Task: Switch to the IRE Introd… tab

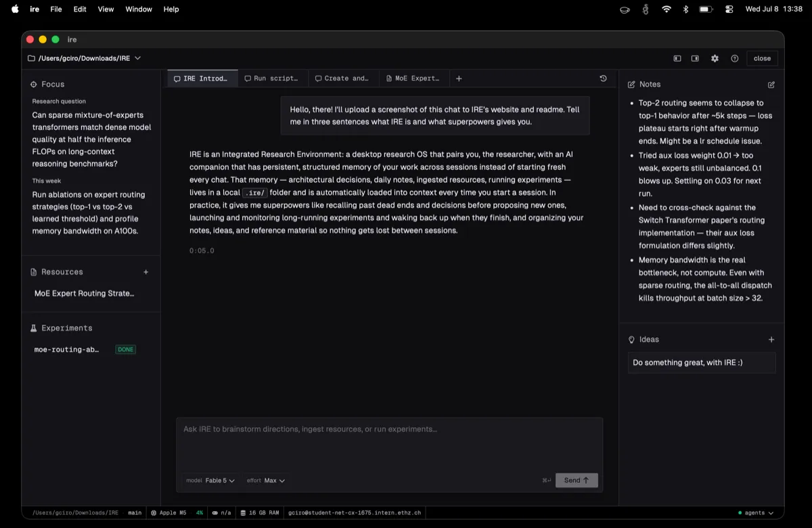Action: click(203, 79)
